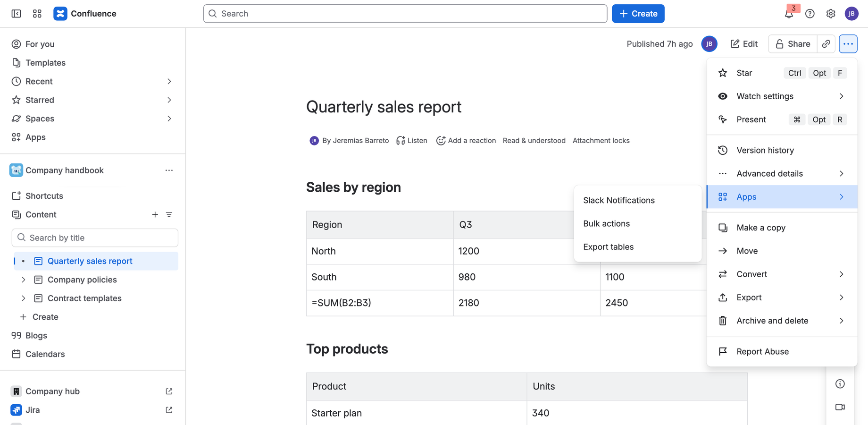Expand the Starred section chevron
Image resolution: width=868 pixels, height=425 pixels.
169,100
